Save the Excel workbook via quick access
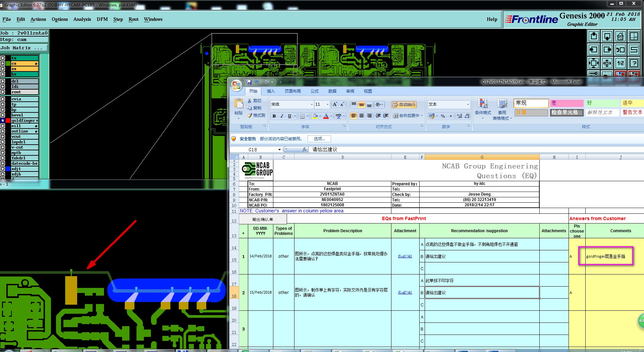The image size is (644, 352). click(x=249, y=82)
